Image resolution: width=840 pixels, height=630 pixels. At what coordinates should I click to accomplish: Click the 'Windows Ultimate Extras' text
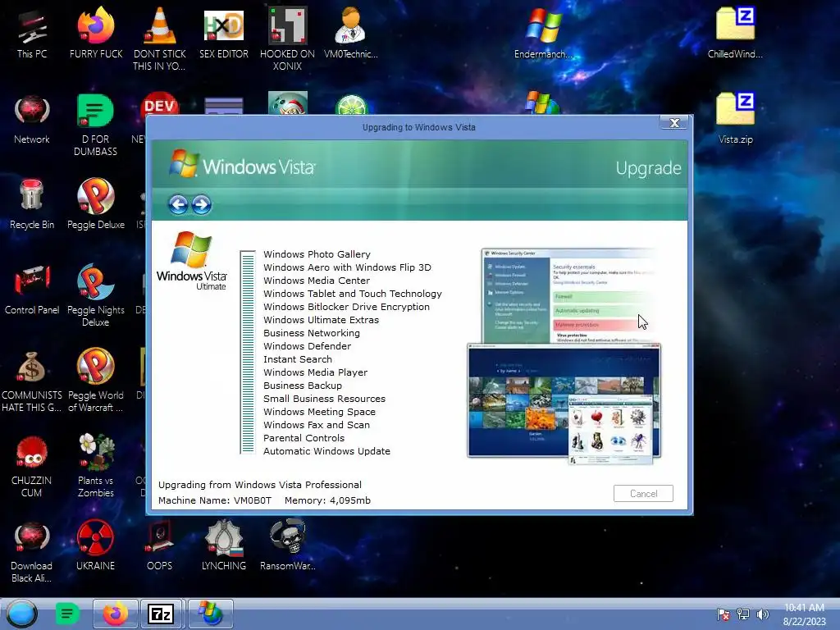click(321, 320)
